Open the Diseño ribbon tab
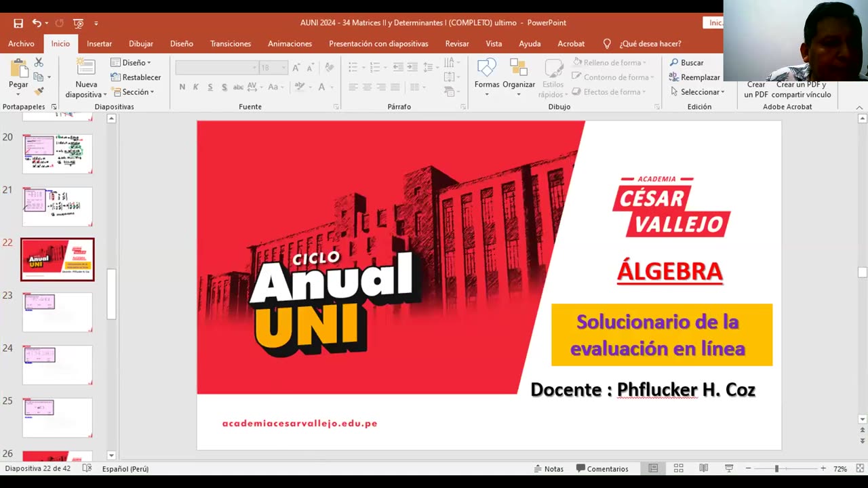Image resolution: width=868 pixels, height=488 pixels. click(x=181, y=43)
